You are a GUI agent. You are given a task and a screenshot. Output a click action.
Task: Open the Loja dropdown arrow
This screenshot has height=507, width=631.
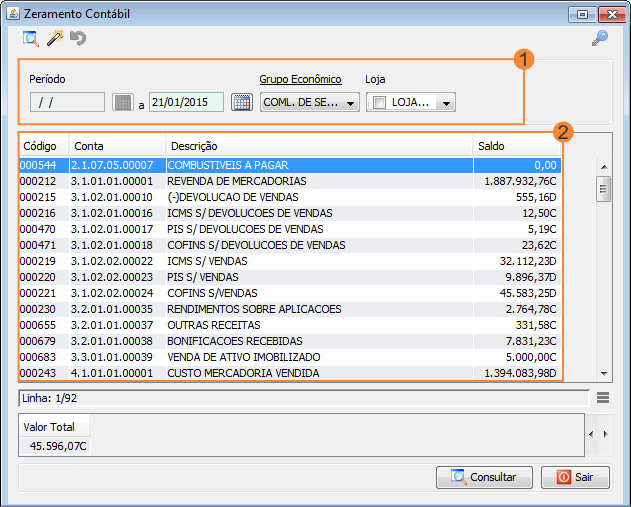pyautogui.click(x=446, y=103)
